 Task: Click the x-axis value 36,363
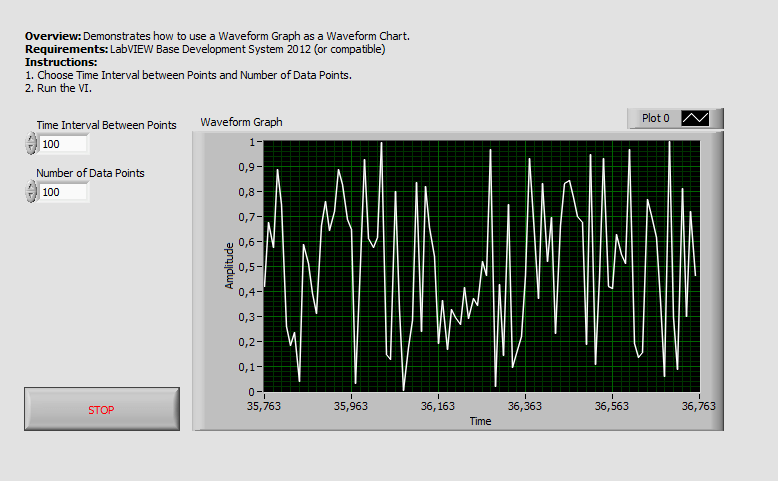(x=525, y=406)
